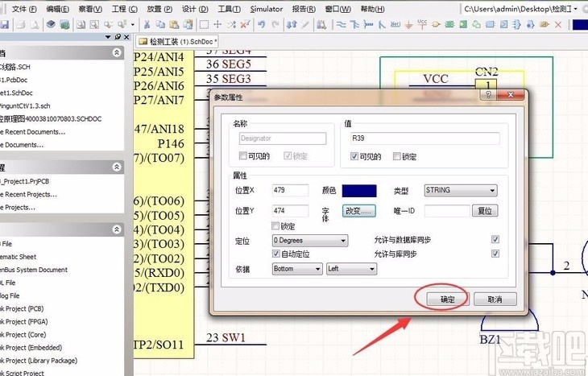Click the Cut scissors icon
The width and height of the screenshot is (588, 376).
pyautogui.click(x=147, y=25)
